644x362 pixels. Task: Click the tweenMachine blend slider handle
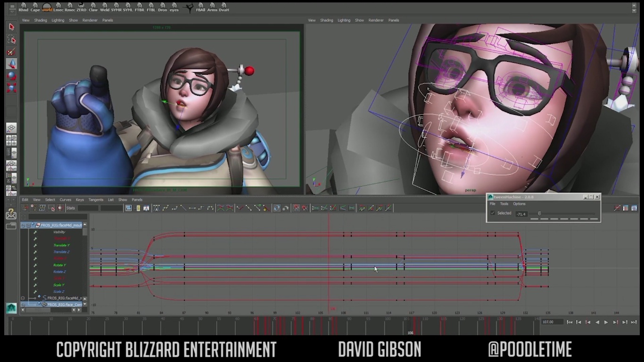pyautogui.click(x=539, y=214)
